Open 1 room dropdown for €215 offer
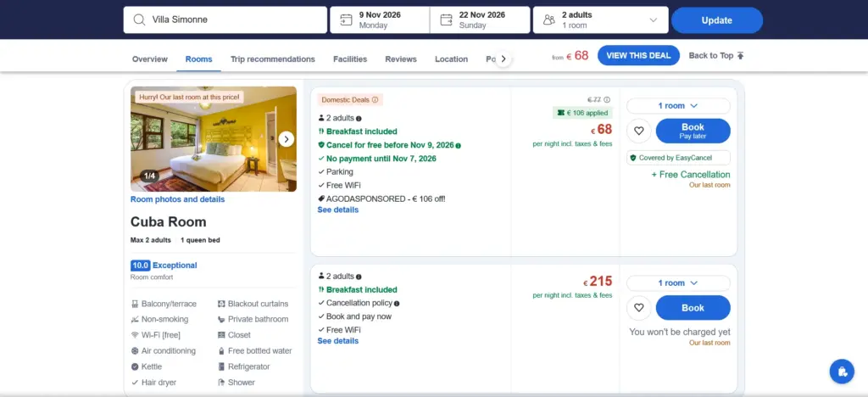The height and width of the screenshot is (397, 868). click(678, 283)
